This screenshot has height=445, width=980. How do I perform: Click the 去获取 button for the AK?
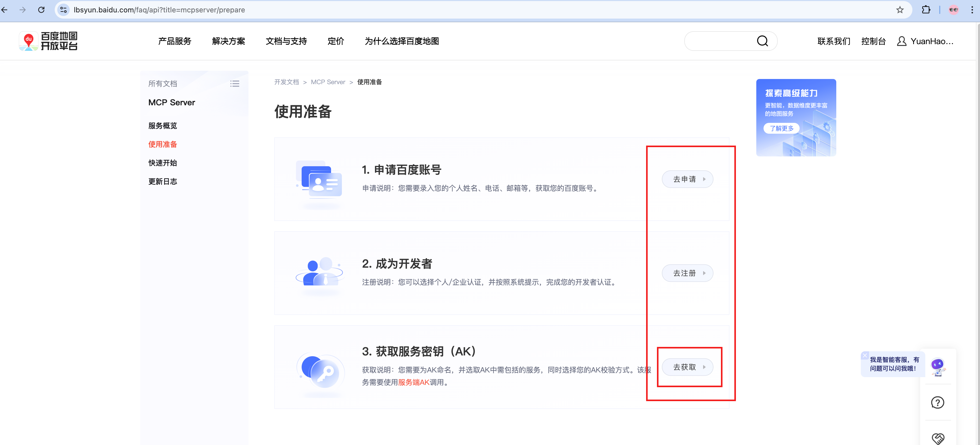pyautogui.click(x=687, y=367)
